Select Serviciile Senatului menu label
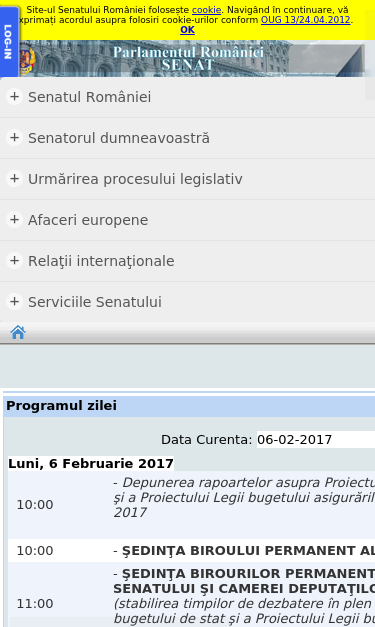375x627 pixels. (x=95, y=302)
